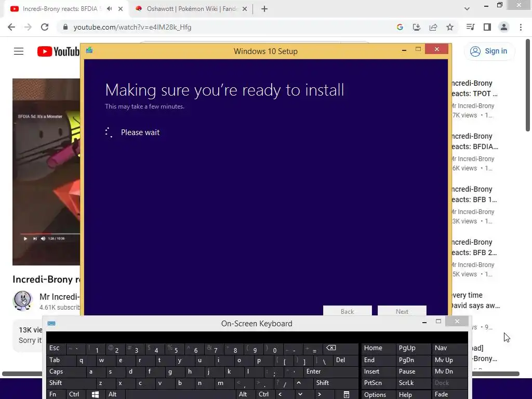Open the Chrome profile avatar
Image resolution: width=532 pixels, height=399 pixels.
click(504, 27)
